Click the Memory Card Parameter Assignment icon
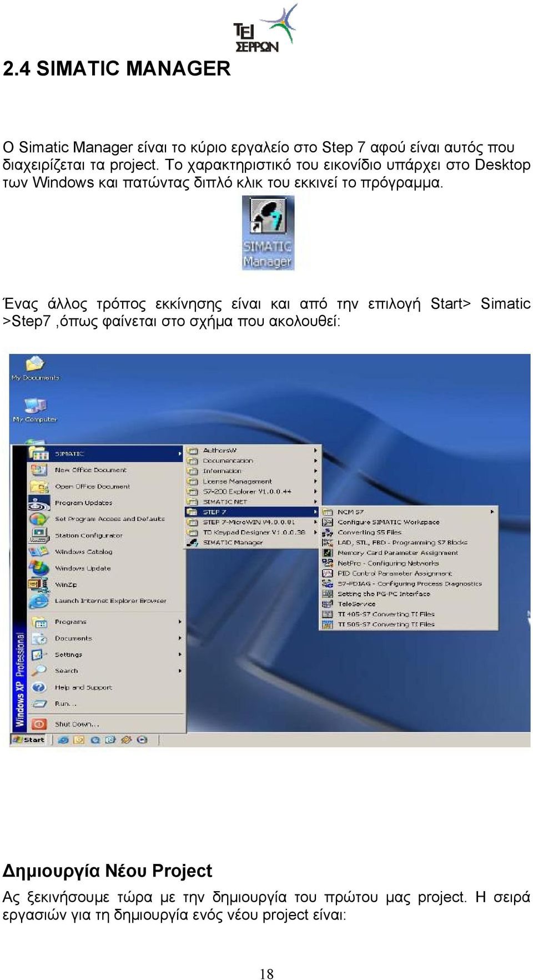This screenshot has height=980, width=533. point(328,553)
